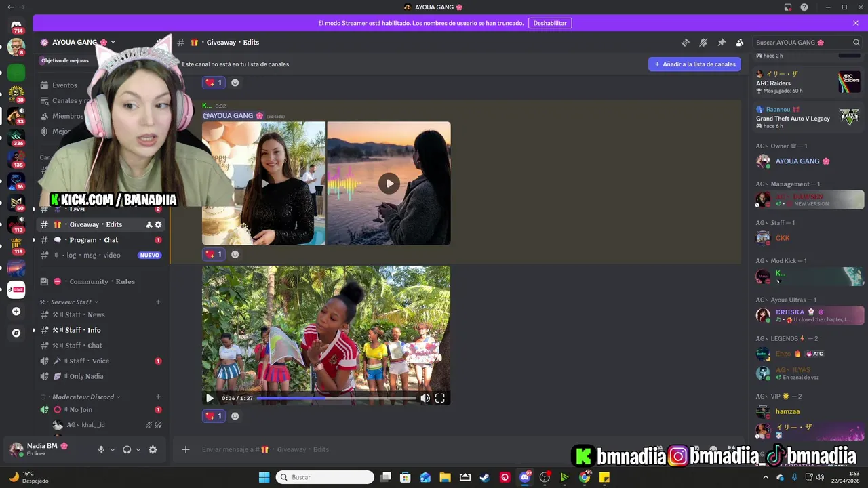Viewport: 868px width, 488px height.
Task: Open the Staff Chat channel
Action: 100,346
